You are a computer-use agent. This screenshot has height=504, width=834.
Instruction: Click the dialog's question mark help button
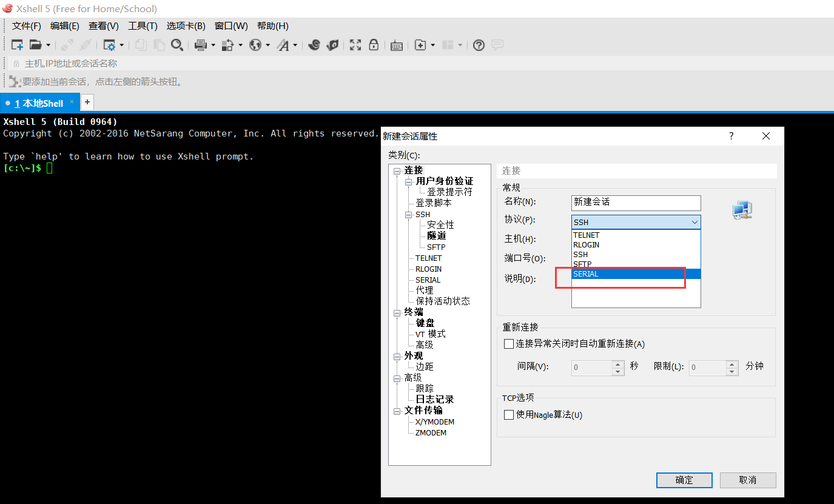pos(731,136)
